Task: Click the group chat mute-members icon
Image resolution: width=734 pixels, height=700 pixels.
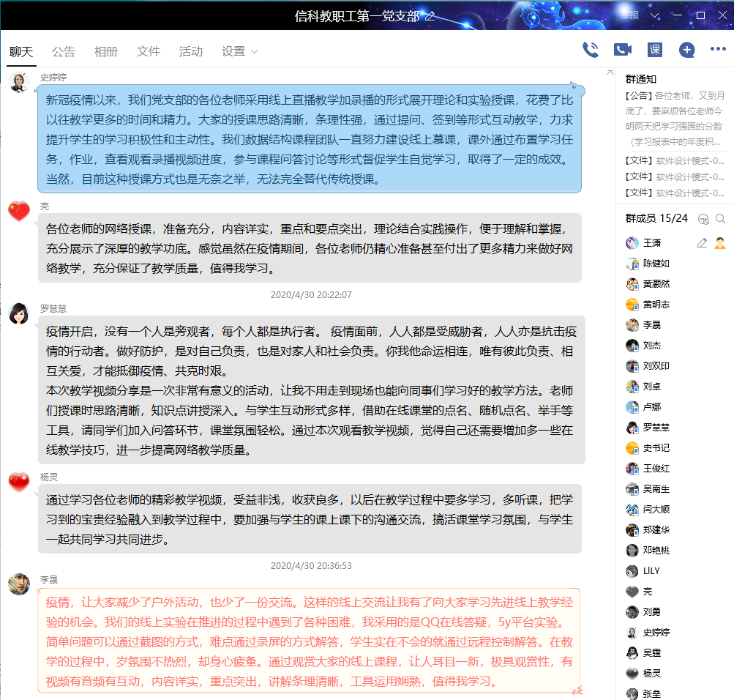Action: [x=704, y=218]
